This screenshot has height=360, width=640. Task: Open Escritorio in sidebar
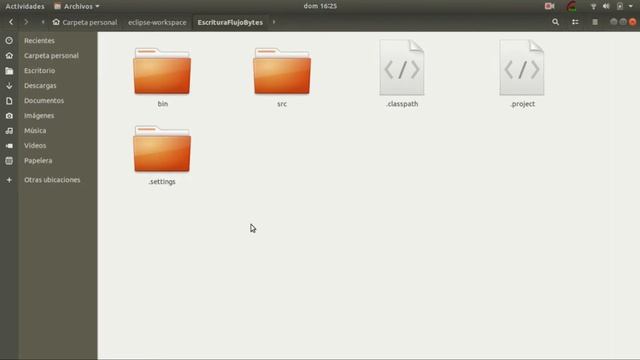coord(40,71)
